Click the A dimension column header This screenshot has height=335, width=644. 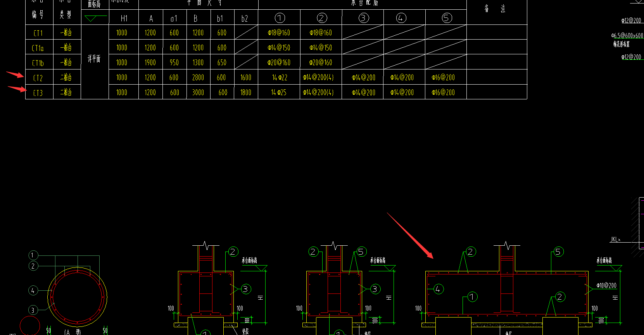pyautogui.click(x=151, y=18)
